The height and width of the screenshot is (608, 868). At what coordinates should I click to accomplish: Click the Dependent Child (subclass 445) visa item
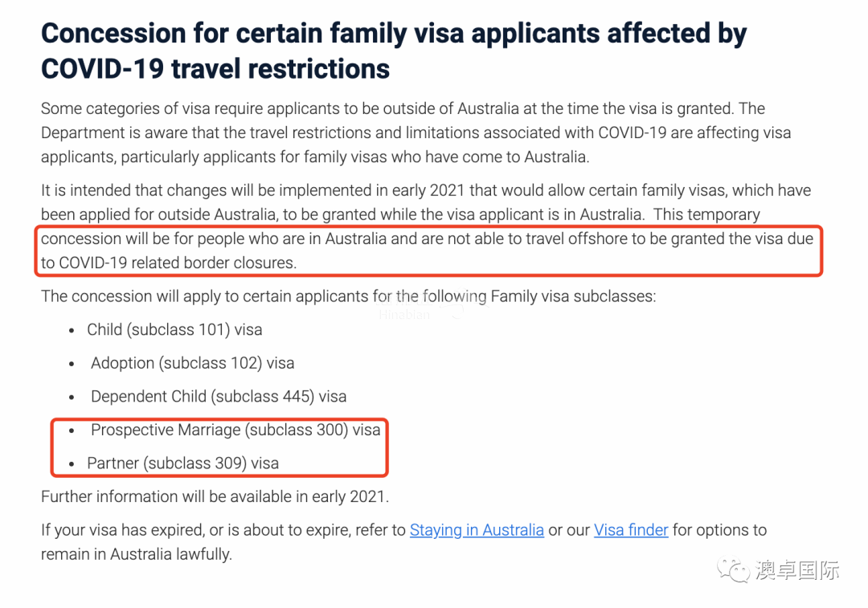pyautogui.click(x=219, y=397)
